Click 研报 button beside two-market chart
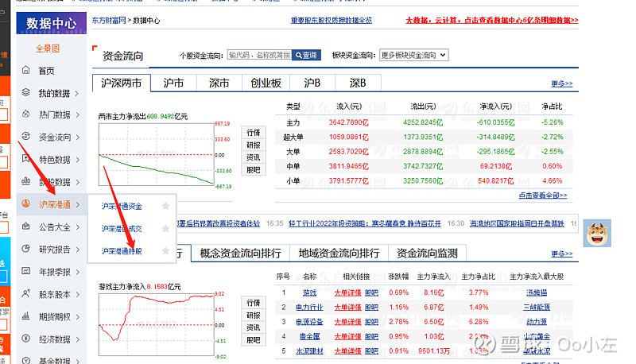 tap(254, 145)
